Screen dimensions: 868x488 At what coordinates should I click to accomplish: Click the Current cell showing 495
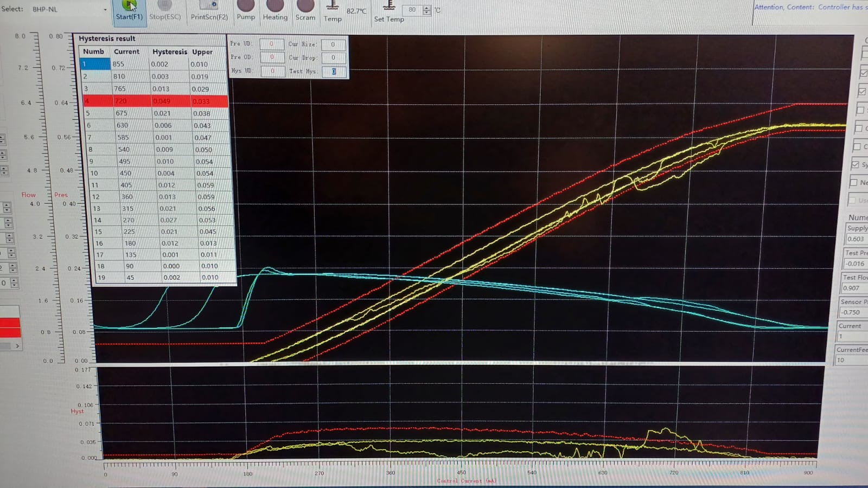point(136,162)
